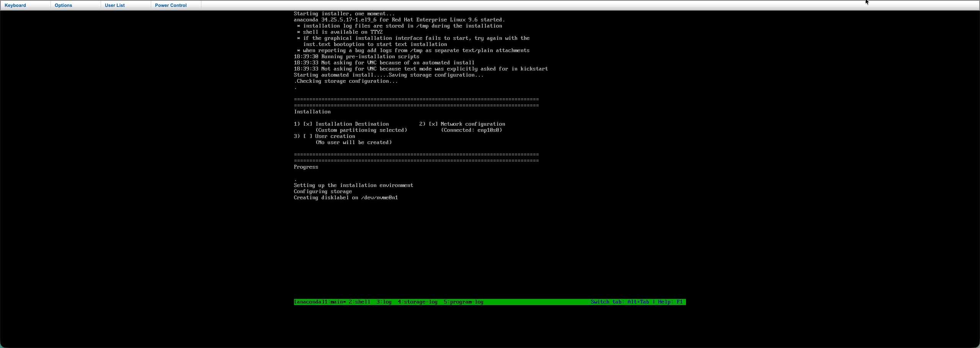Click the "Switch tab: Alt+Tab" hint
980x348 pixels.
click(x=620, y=302)
